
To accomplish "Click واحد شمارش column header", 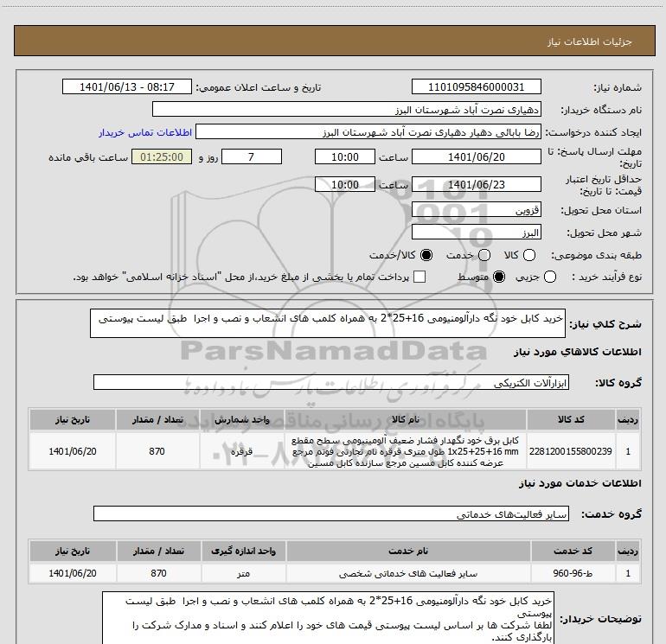I will tap(241, 419).
